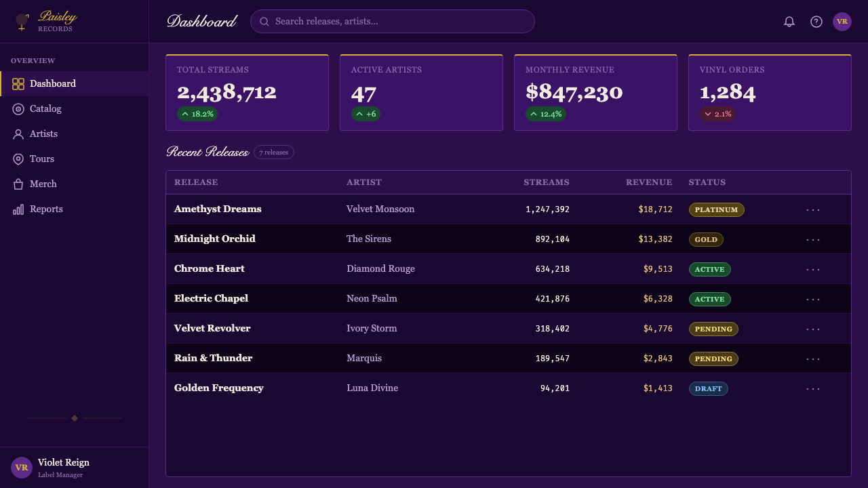Image resolution: width=868 pixels, height=488 pixels.
Task: Click the Luna Divine artist name
Action: [372, 388]
